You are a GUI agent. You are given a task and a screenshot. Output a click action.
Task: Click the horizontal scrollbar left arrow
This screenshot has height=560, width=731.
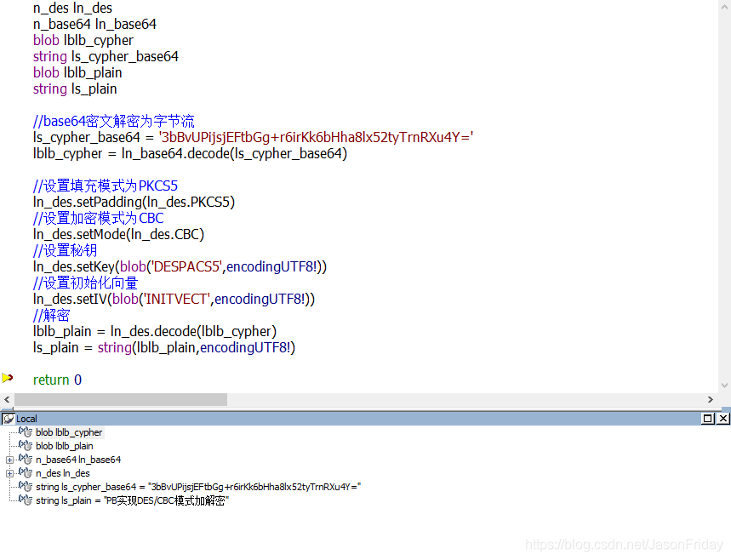7,400
